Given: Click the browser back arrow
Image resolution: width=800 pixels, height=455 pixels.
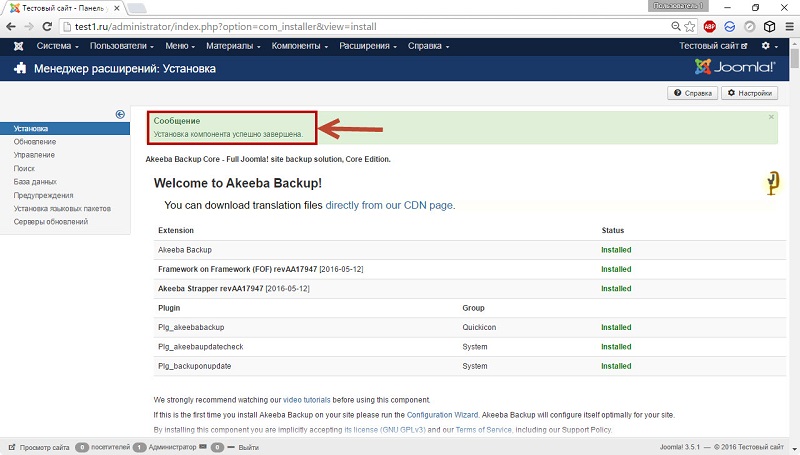Looking at the screenshot, I should [x=11, y=27].
